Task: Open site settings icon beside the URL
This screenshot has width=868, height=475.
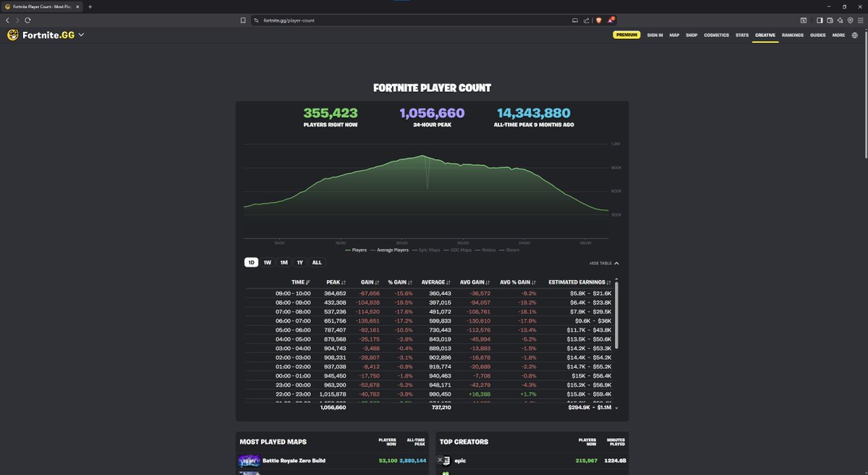Action: (x=257, y=20)
